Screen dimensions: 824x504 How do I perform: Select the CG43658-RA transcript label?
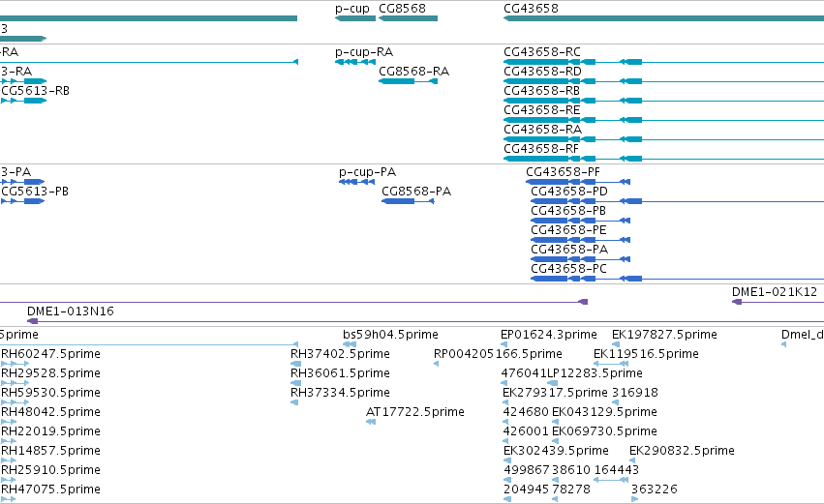point(542,130)
